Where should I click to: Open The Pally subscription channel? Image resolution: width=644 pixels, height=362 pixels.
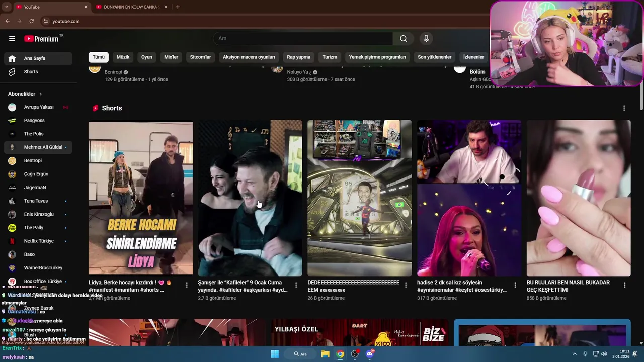[38, 228]
